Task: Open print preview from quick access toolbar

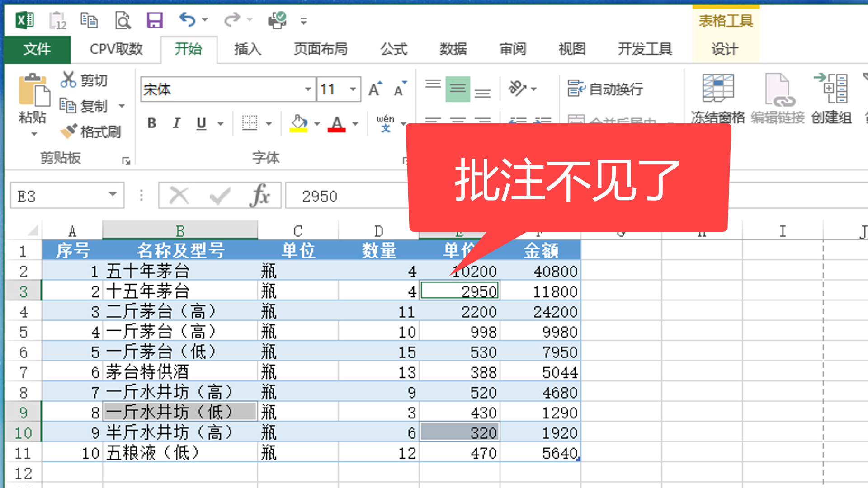Action: coord(123,21)
